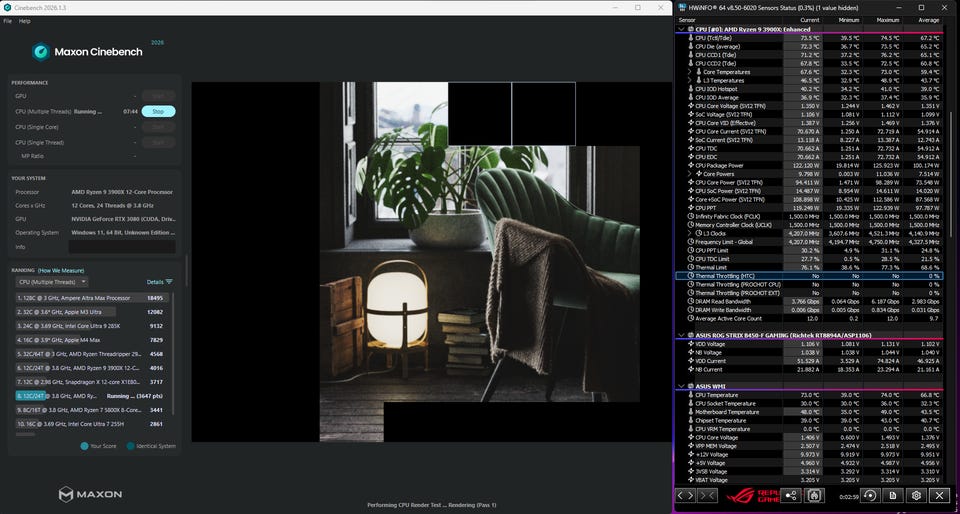Click the Average column header
Screen dimensions: 960x514
coord(929,20)
